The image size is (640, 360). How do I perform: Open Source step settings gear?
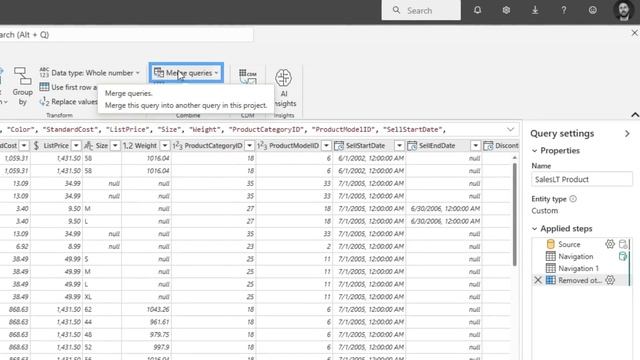tap(610, 244)
